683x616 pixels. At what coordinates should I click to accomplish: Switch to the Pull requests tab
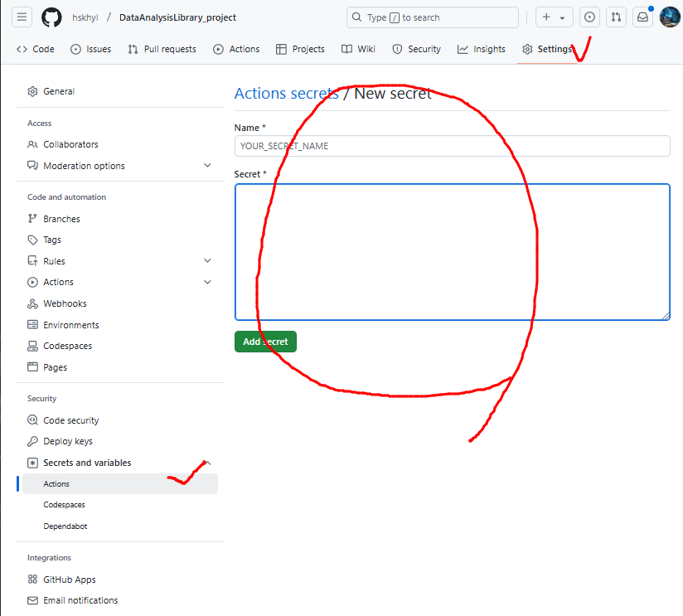click(162, 49)
